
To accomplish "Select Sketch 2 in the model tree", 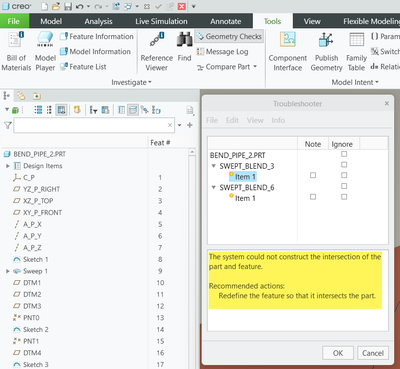I will point(36,329).
